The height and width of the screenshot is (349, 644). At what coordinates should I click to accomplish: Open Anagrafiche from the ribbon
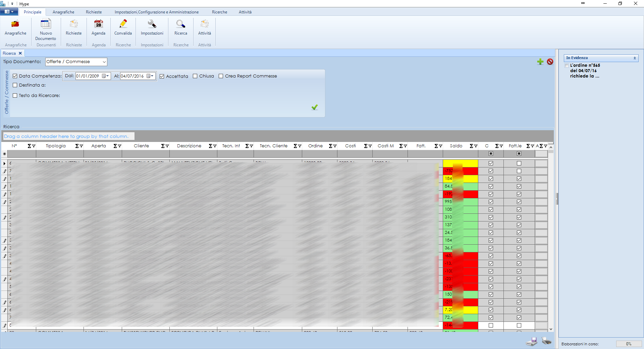[15, 28]
